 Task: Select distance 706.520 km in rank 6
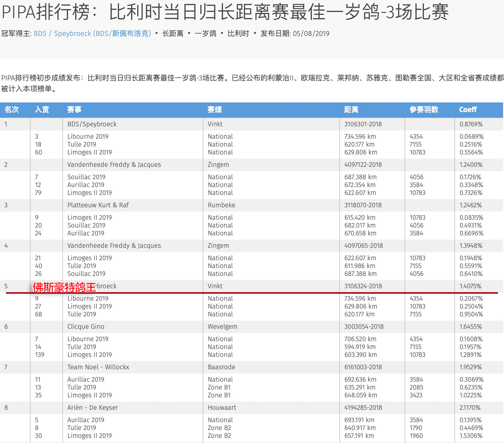[x=360, y=339]
